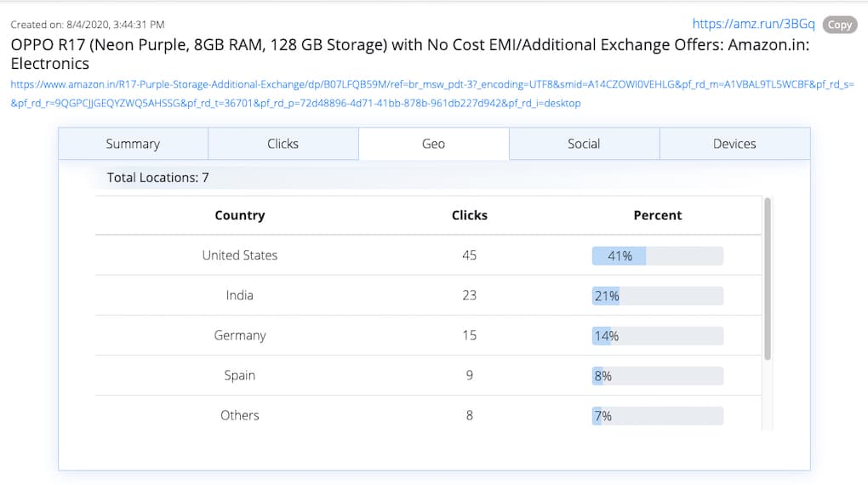Click the Country column header
Image resolution: width=868 pixels, height=485 pixels.
tap(239, 215)
